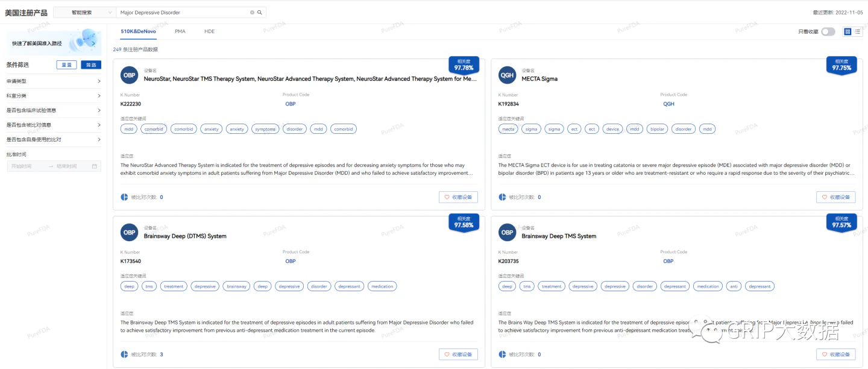Click the symptoms keyword tag
Screen dimensions: 868x369
point(265,129)
